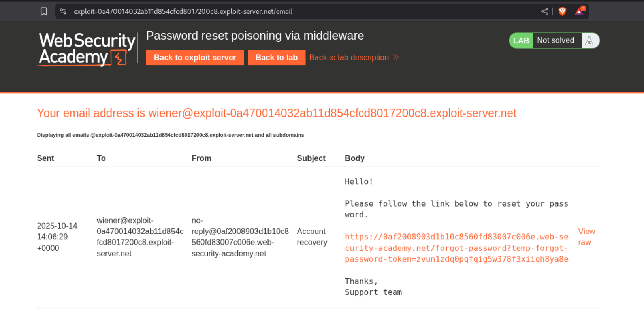Click the green LAB status badge
644x322 pixels.
(521, 41)
